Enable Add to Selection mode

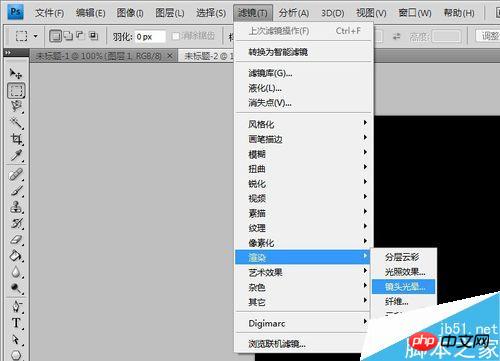[68, 36]
